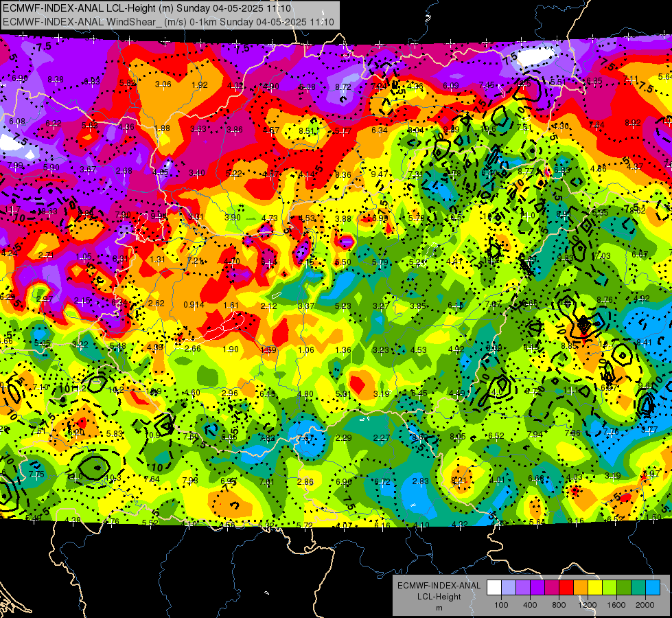
Task: Click the legend label 'LCL-Height'
Action: 439,597
